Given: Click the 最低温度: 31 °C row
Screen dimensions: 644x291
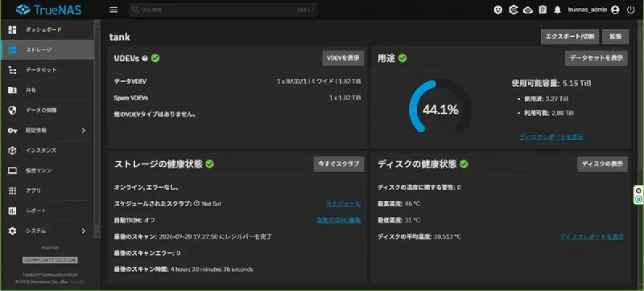Looking at the screenshot, I should point(398,220).
